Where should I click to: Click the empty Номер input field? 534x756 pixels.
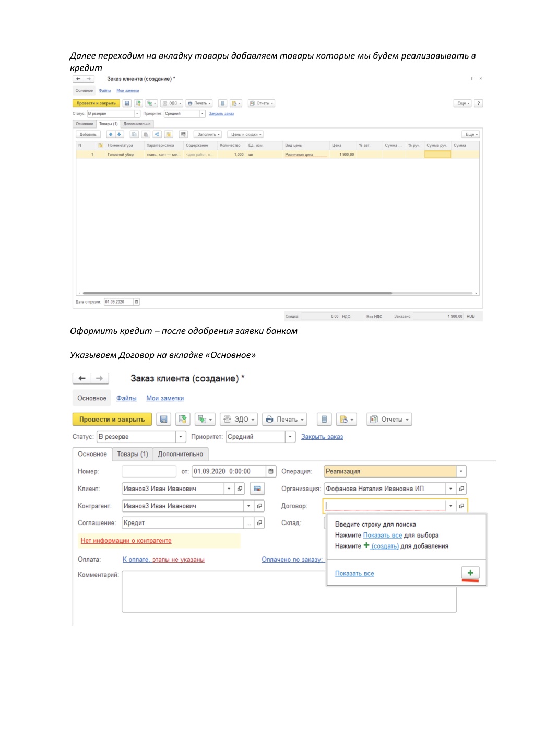coord(149,471)
